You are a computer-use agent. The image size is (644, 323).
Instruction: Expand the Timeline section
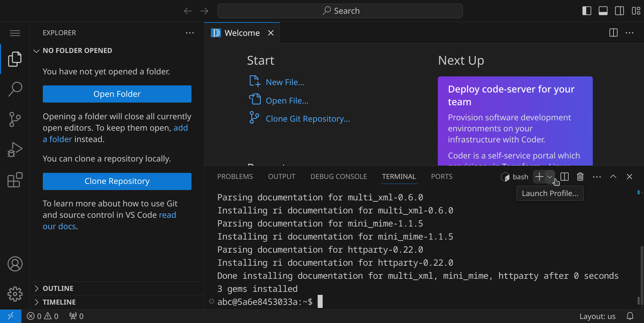[59, 302]
